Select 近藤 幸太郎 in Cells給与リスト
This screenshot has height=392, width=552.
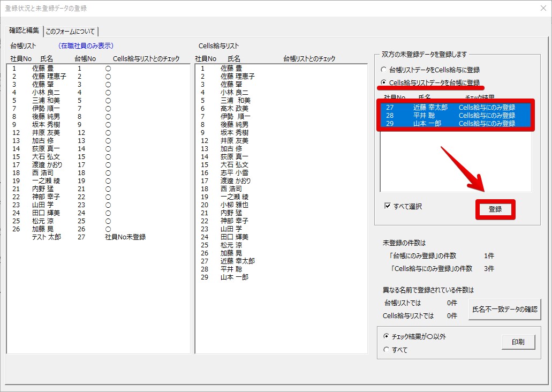pyautogui.click(x=281, y=261)
